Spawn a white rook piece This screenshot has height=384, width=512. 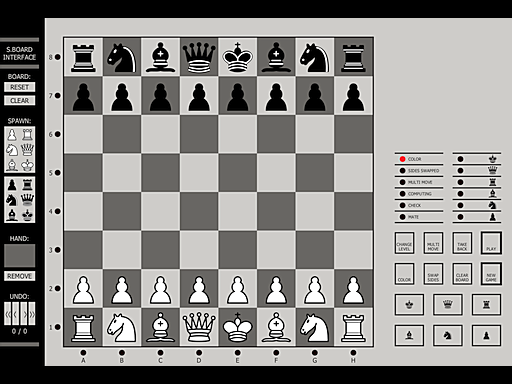pyautogui.click(x=27, y=135)
